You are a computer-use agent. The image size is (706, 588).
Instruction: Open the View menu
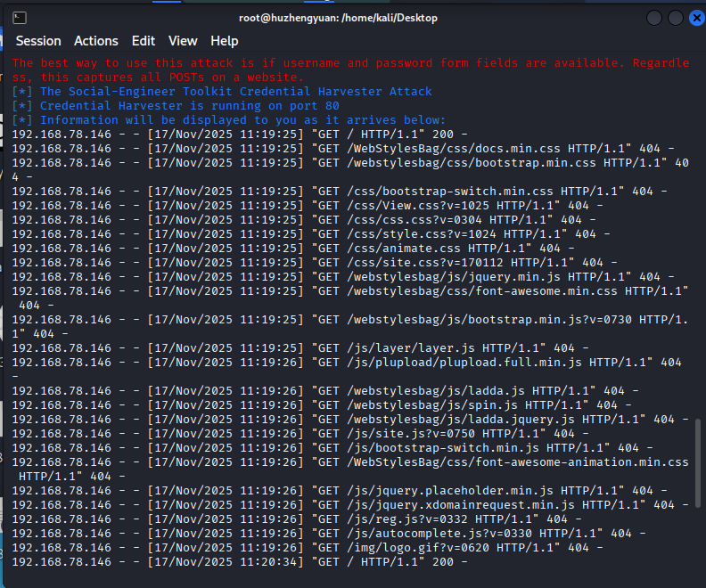point(183,41)
